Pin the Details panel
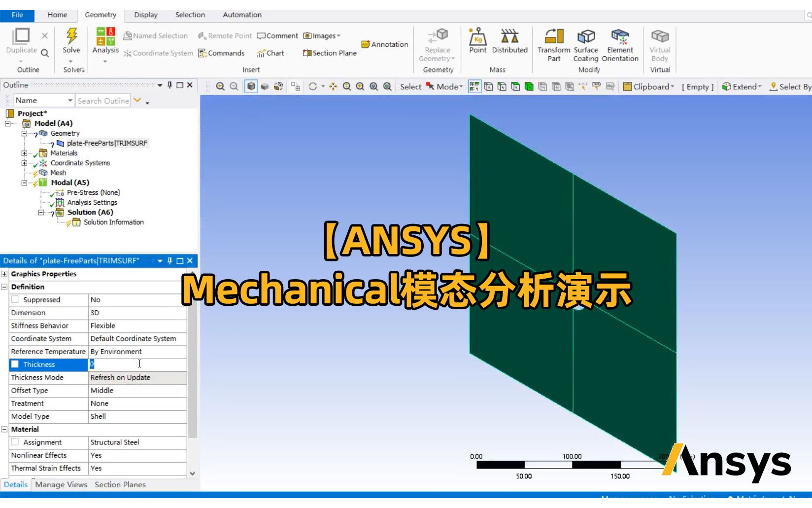The height and width of the screenshot is (508, 812). pos(169,260)
